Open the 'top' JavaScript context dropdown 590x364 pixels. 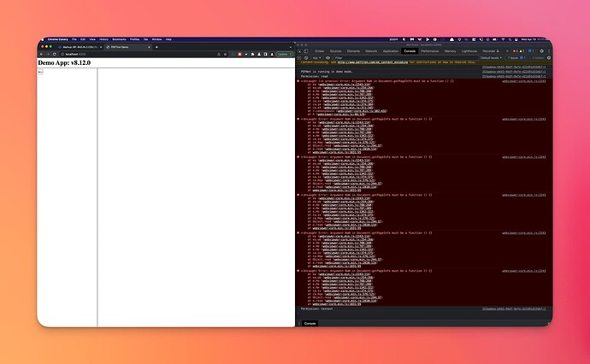point(317,58)
